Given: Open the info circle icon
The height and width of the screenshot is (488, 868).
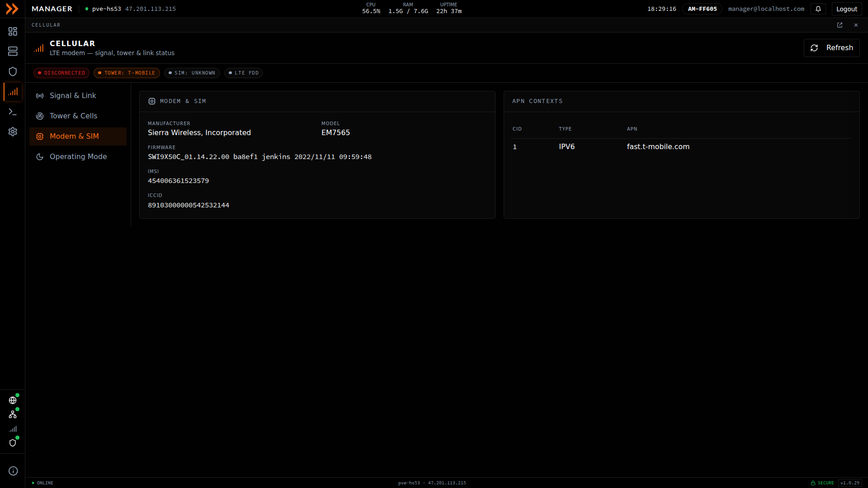Looking at the screenshot, I should [13, 471].
